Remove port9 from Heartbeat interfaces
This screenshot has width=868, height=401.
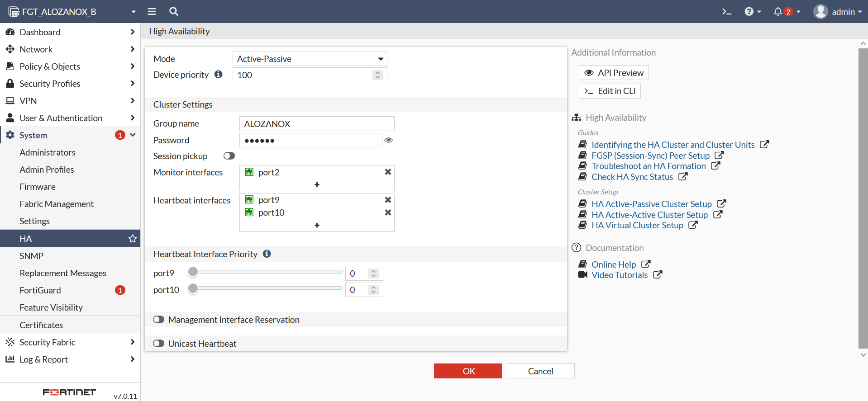point(388,200)
